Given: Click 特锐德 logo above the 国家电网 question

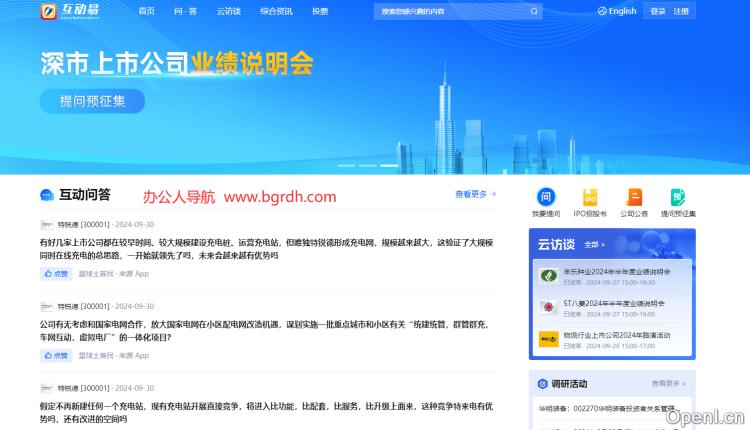Looking at the screenshot, I should click(47, 306).
